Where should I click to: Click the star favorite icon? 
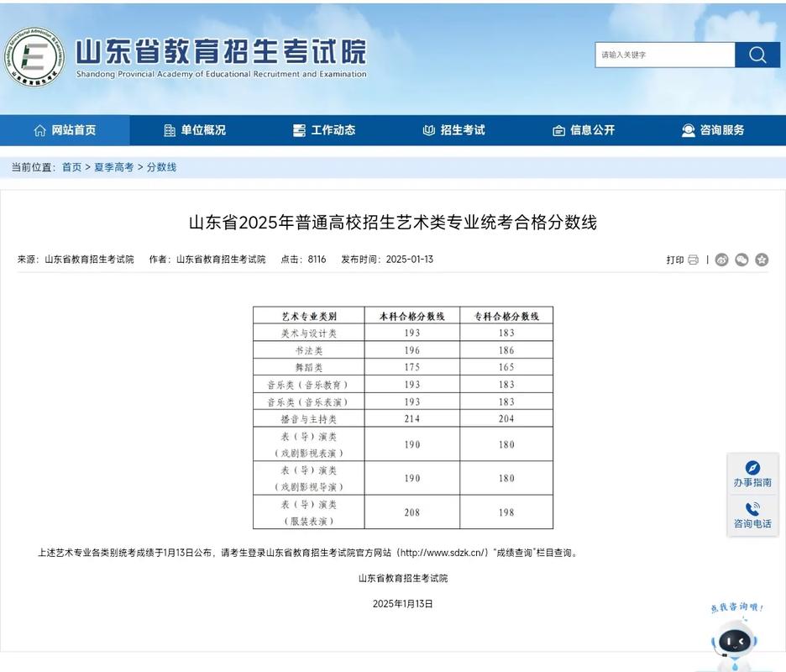(x=762, y=260)
